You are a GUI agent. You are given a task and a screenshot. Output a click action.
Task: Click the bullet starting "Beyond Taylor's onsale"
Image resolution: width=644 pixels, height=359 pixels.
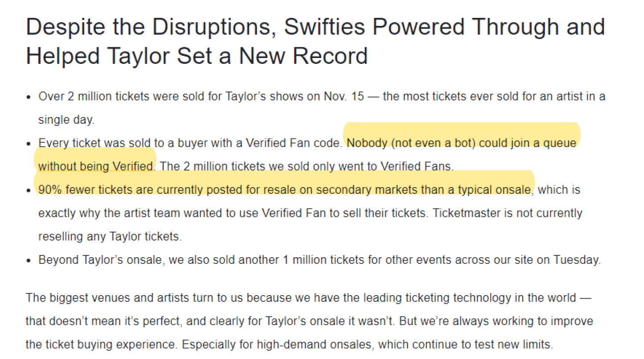[x=319, y=259]
